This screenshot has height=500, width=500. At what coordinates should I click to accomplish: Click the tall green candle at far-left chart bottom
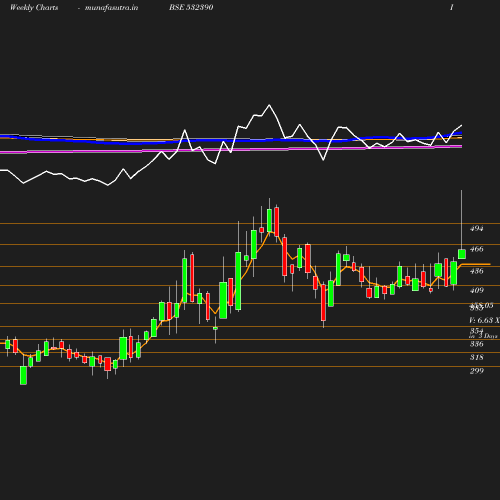pyautogui.click(x=23, y=375)
